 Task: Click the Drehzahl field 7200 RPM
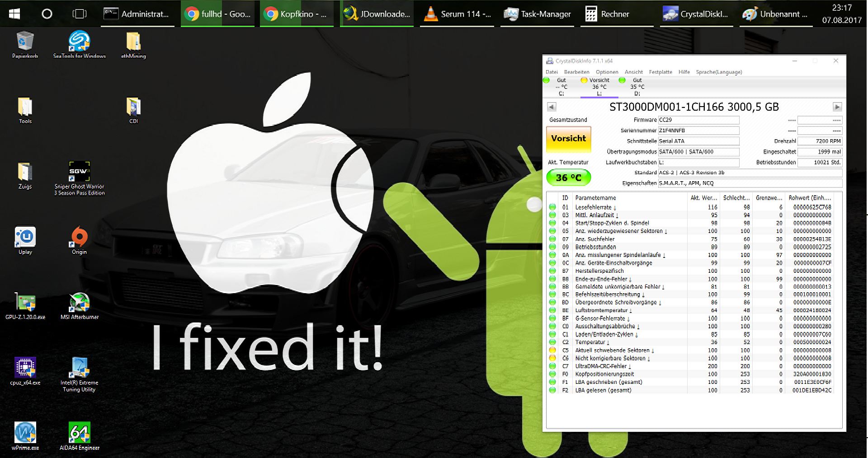[x=820, y=141]
